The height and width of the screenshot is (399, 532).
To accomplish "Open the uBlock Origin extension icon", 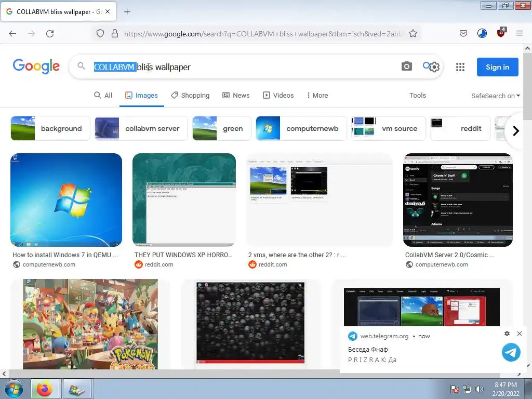I will 501,33.
